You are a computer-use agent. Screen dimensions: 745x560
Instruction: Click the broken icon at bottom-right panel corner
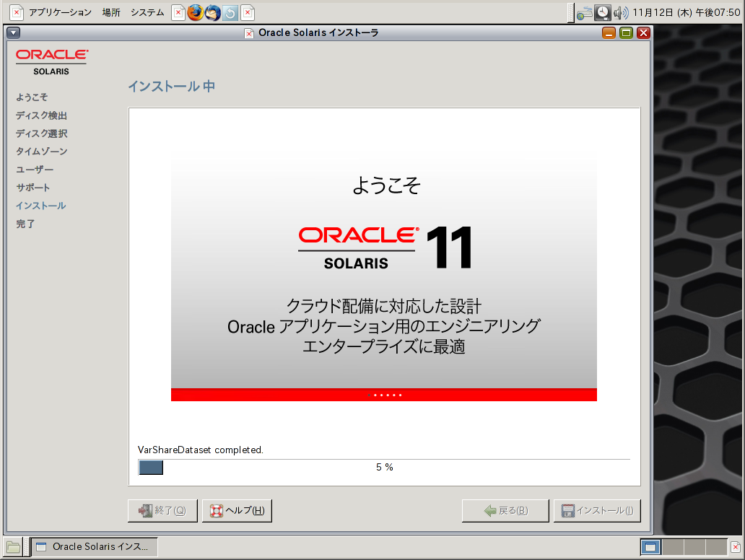point(736,547)
